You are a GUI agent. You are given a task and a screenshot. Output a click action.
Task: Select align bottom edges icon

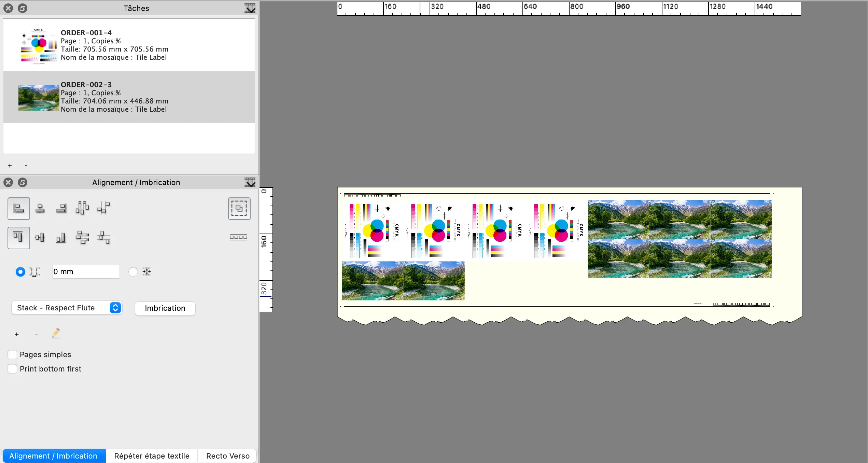pos(61,238)
